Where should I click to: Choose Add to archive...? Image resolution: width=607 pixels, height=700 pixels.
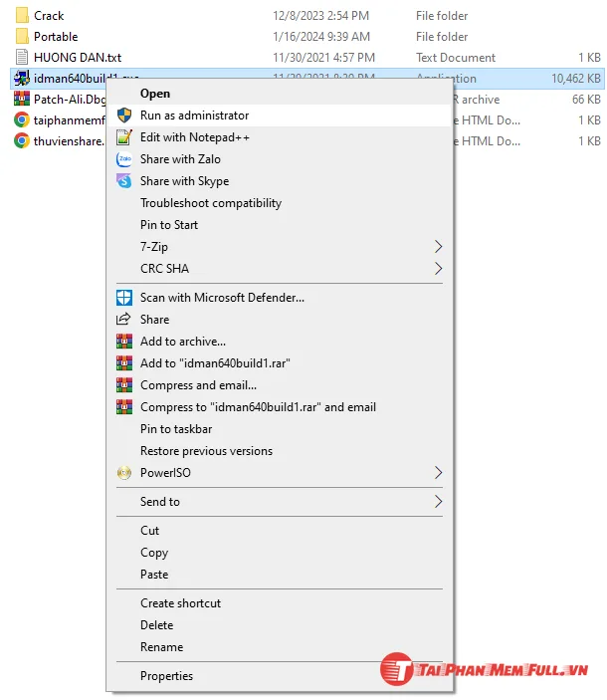pyautogui.click(x=280, y=342)
